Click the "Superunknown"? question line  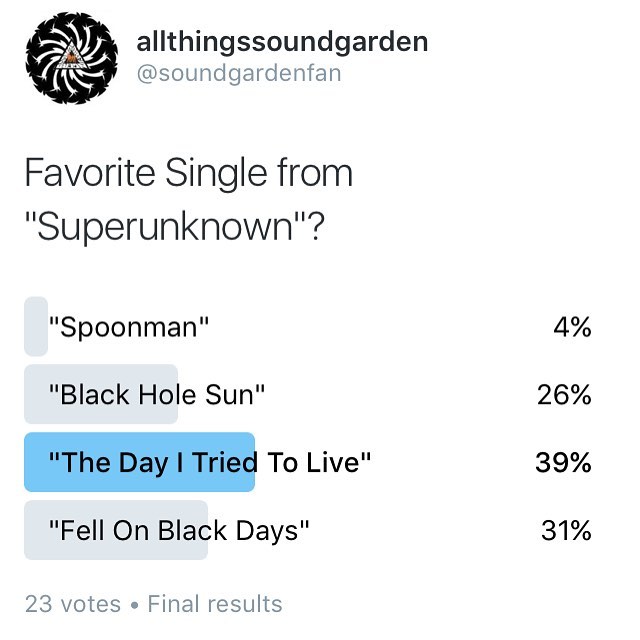coord(175,227)
